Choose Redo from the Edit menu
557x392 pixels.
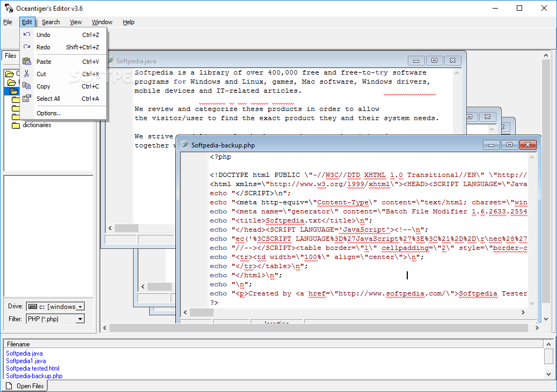click(63, 47)
